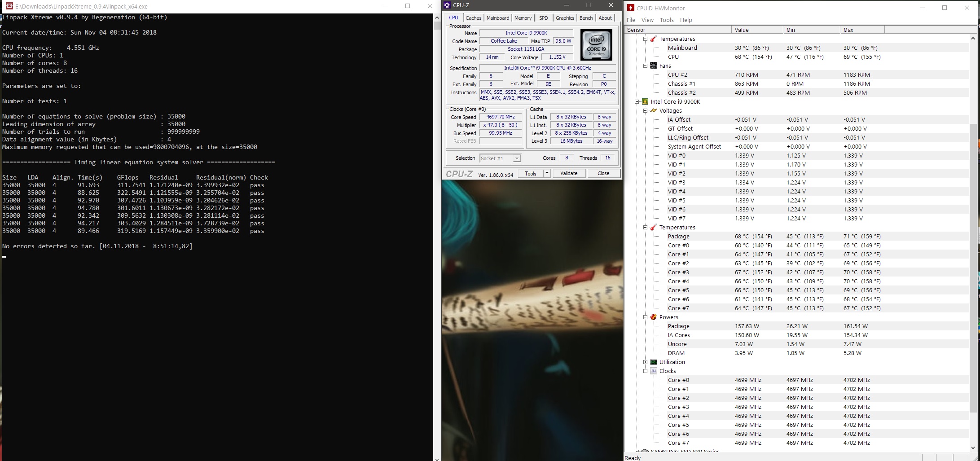Switch to the Bench tab in CPU-Z

586,18
